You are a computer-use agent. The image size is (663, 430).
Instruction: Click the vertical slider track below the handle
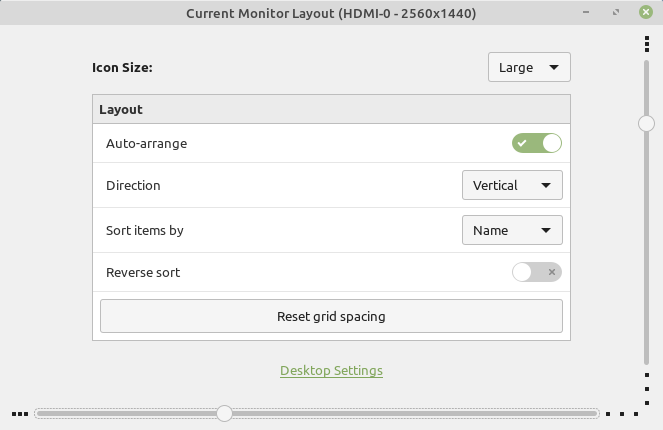(647, 250)
